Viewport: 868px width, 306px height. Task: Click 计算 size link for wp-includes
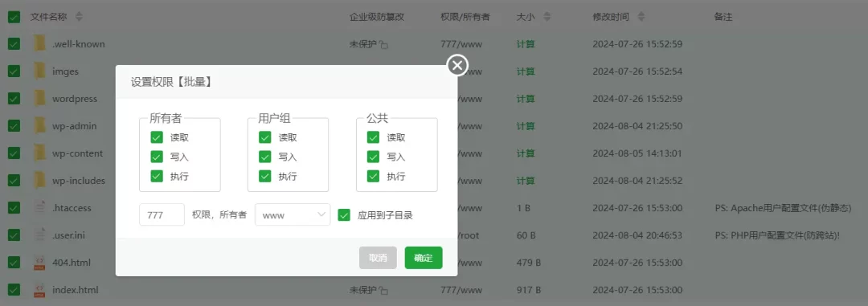[x=526, y=181]
